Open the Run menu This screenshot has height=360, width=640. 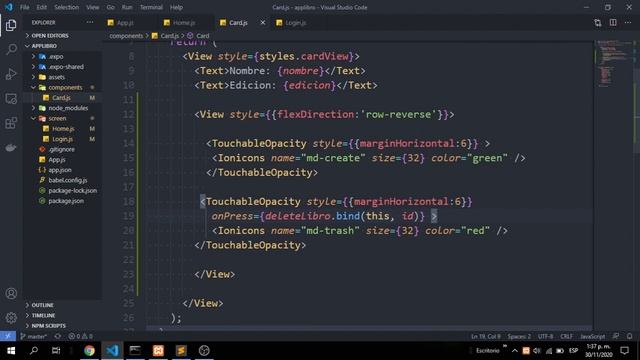pyautogui.click(x=127, y=7)
